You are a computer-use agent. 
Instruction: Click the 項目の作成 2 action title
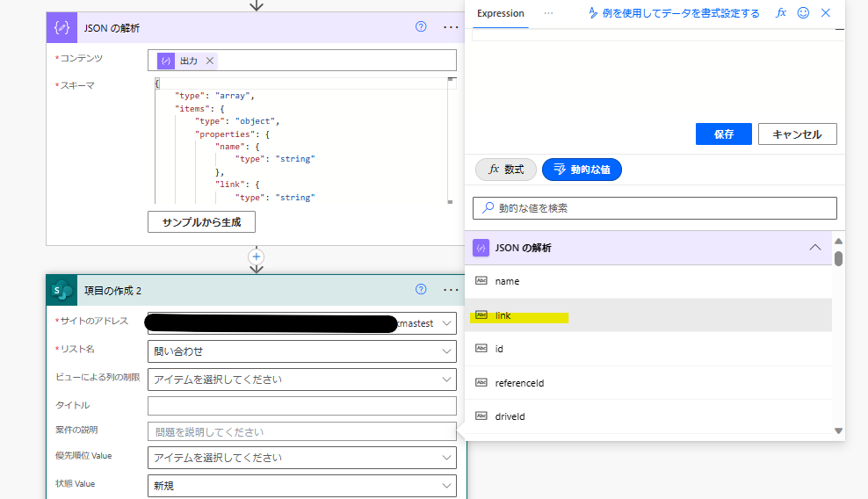pyautogui.click(x=113, y=291)
